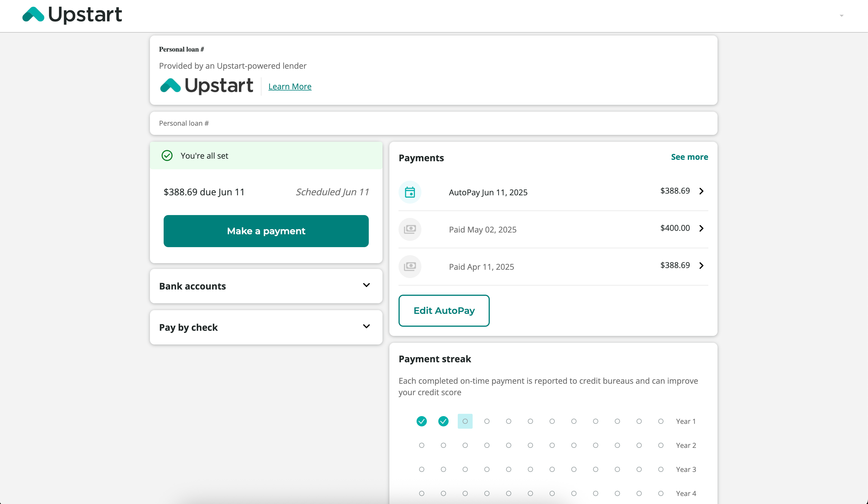Image resolution: width=868 pixels, height=504 pixels.
Task: Select the highlighted third payment circle in Year 1
Action: click(x=465, y=421)
